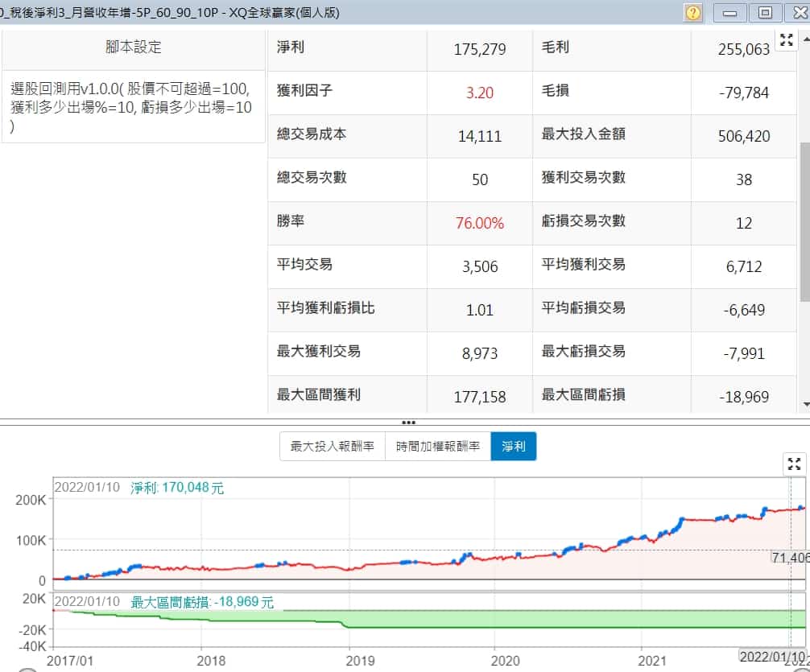
Task: Expand the net profit chart to fullscreen
Action: pyautogui.click(x=794, y=464)
